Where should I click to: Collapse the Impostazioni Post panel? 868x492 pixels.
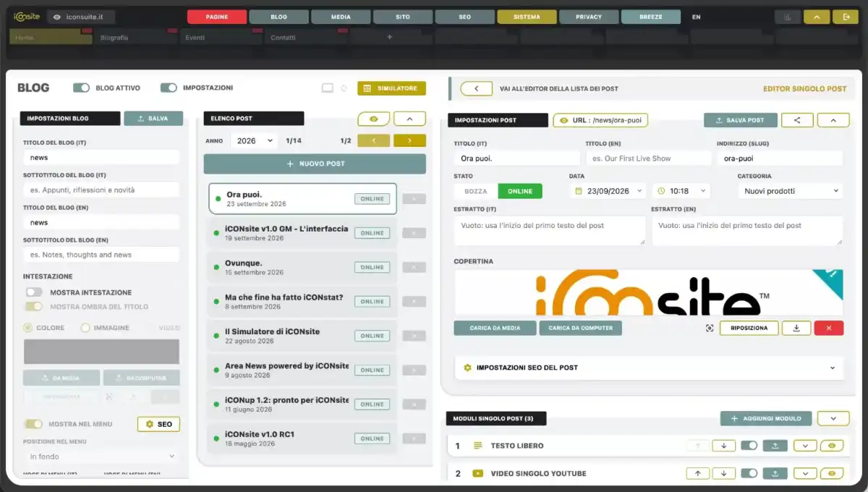833,120
